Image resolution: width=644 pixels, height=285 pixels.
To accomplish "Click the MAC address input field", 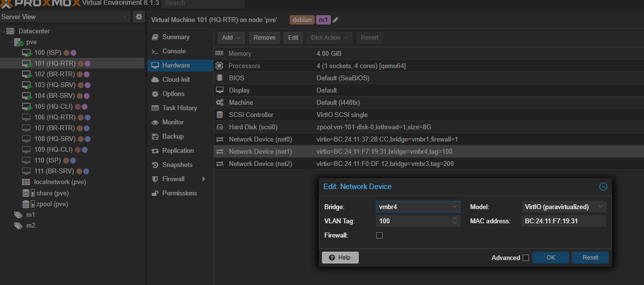I will coord(563,221).
